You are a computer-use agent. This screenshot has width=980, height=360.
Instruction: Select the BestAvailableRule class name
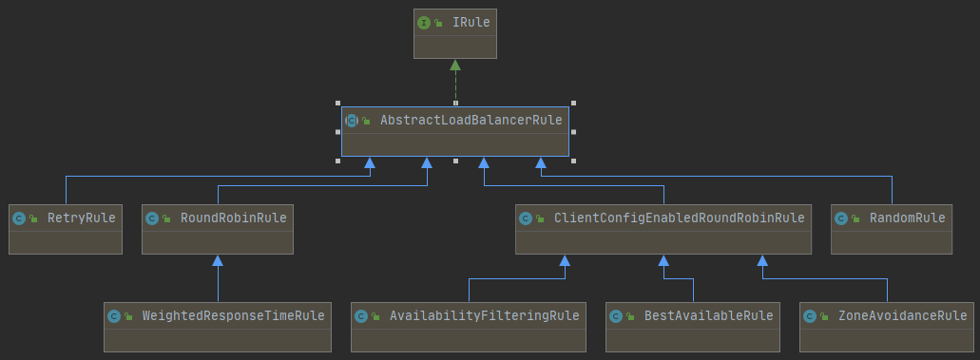point(709,316)
